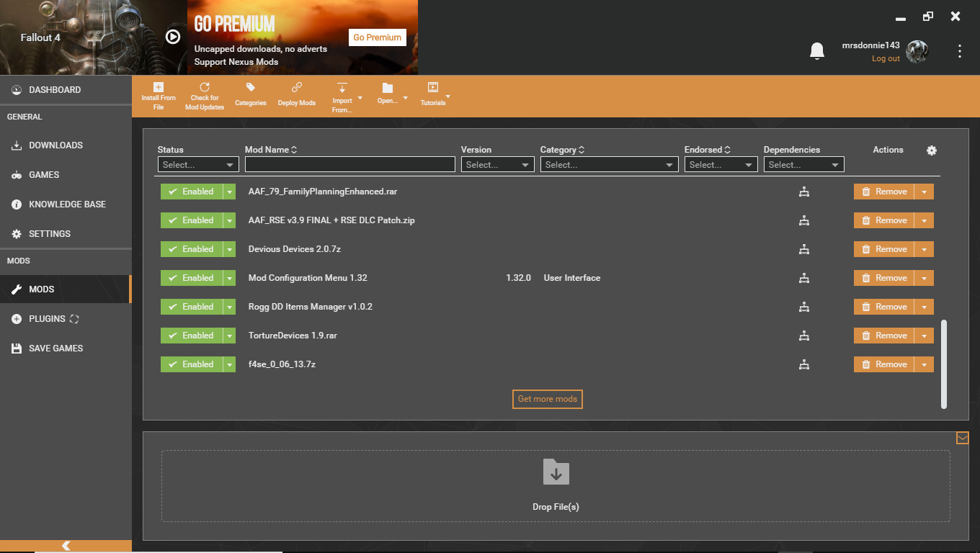View dependencies for AAF_79_FamilyPlanningEnhanced.rar
Viewport: 980px width, 553px height.
pos(804,192)
